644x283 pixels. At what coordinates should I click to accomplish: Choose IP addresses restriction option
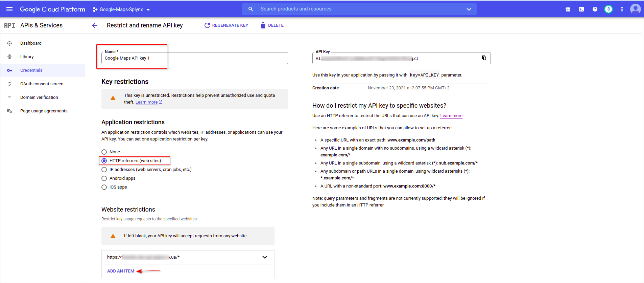(x=104, y=170)
